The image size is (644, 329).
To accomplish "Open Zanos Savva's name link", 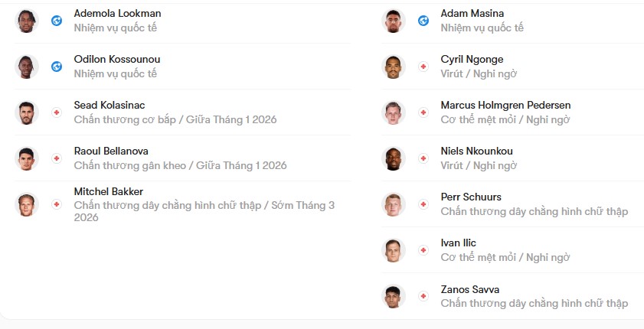I will click(x=470, y=290).
